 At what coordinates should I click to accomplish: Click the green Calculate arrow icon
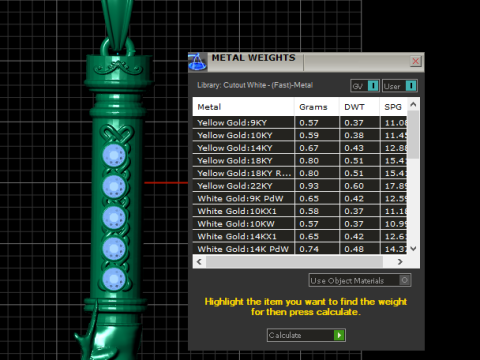(x=339, y=335)
